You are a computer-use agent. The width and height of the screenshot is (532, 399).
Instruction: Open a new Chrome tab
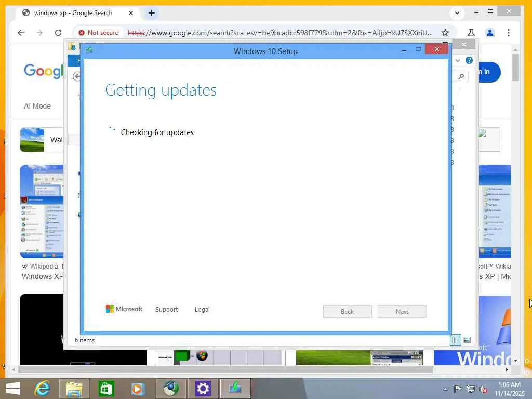(x=152, y=13)
